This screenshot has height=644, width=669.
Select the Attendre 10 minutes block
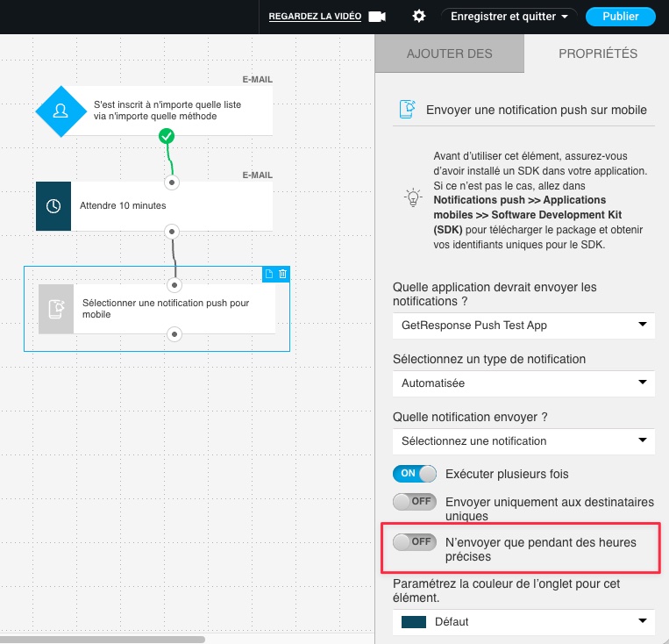(x=154, y=206)
